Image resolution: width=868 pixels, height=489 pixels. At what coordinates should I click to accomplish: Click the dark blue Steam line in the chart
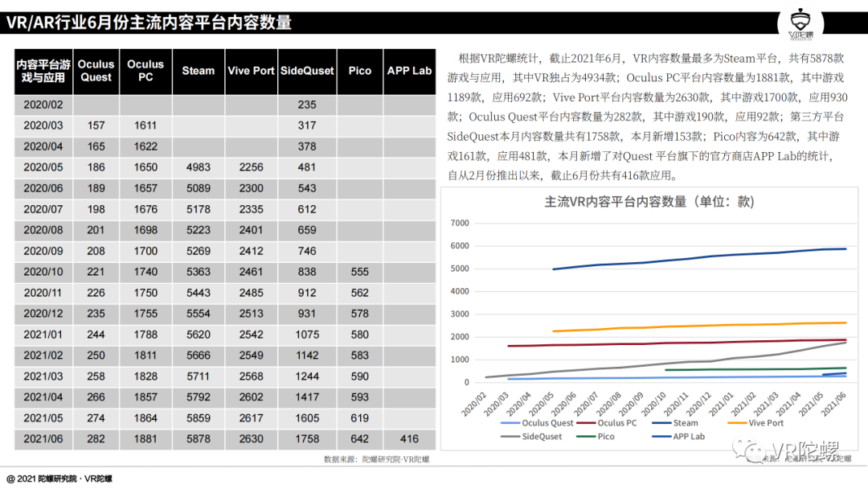(700, 257)
